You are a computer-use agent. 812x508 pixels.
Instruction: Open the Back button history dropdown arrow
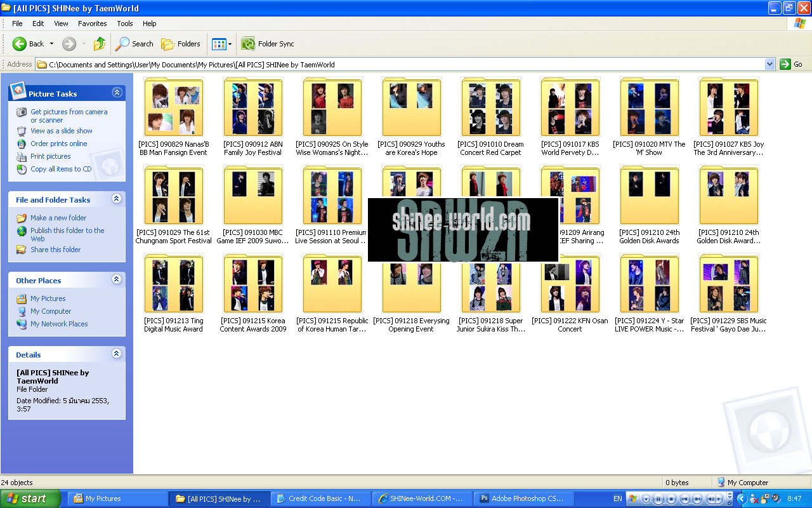click(51, 44)
